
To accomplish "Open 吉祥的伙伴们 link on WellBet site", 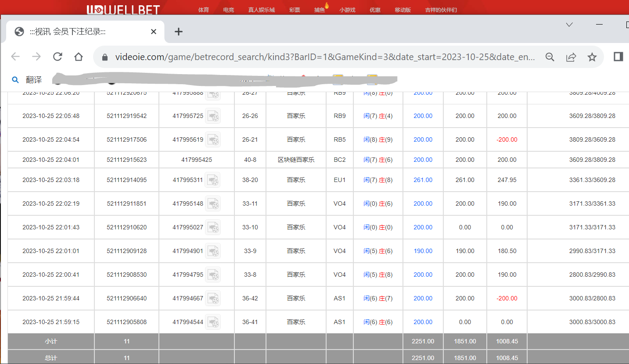I will tap(441, 10).
